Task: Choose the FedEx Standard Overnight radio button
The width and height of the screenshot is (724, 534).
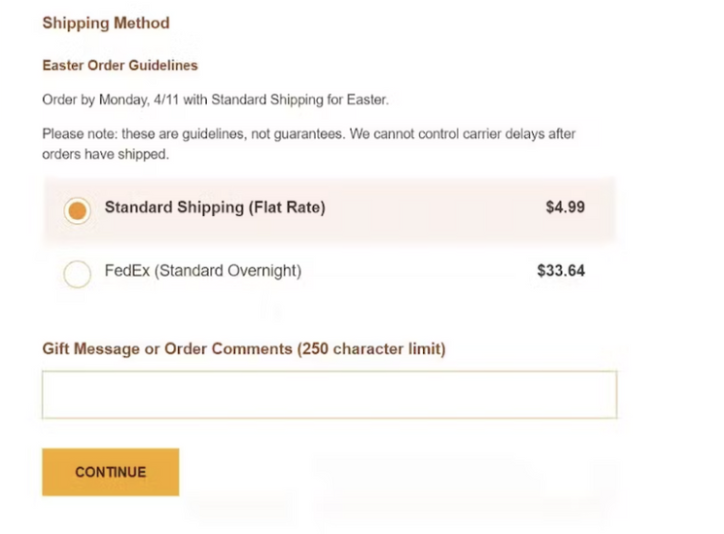Action: tap(77, 273)
